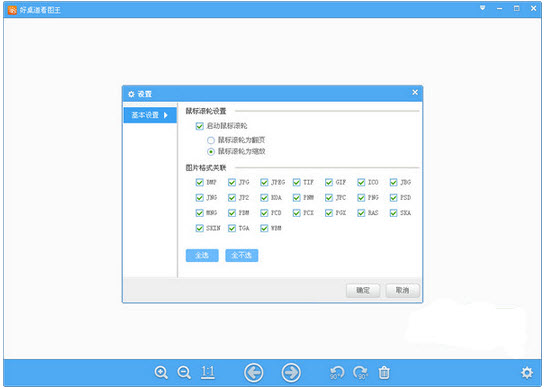
Task: Click the zoom in magnifier icon
Action: click(x=161, y=372)
